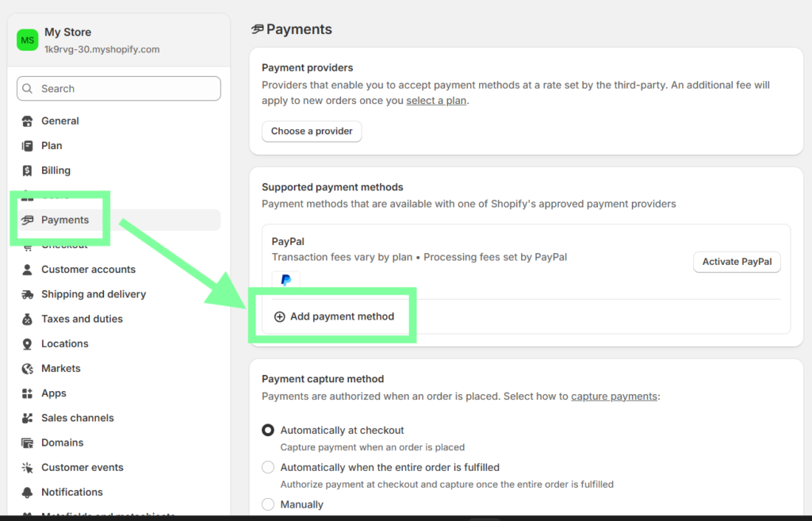
Task: Click the Plan icon in sidebar
Action: 28,146
